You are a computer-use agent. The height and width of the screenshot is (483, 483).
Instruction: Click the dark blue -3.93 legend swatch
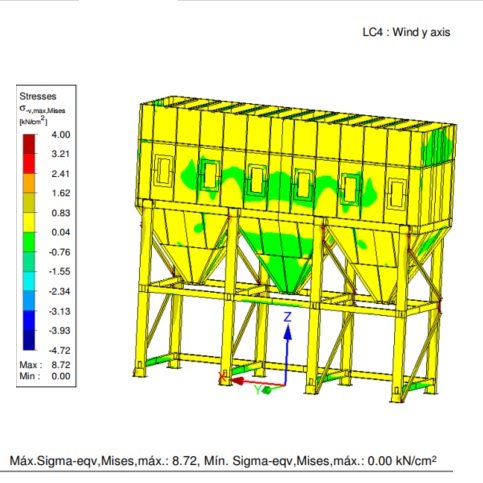29,340
